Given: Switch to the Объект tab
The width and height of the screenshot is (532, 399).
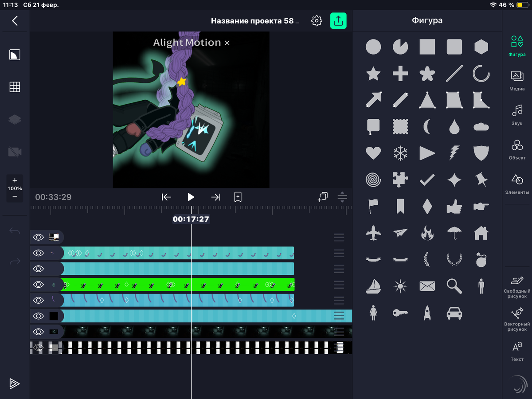Looking at the screenshot, I should [x=517, y=149].
